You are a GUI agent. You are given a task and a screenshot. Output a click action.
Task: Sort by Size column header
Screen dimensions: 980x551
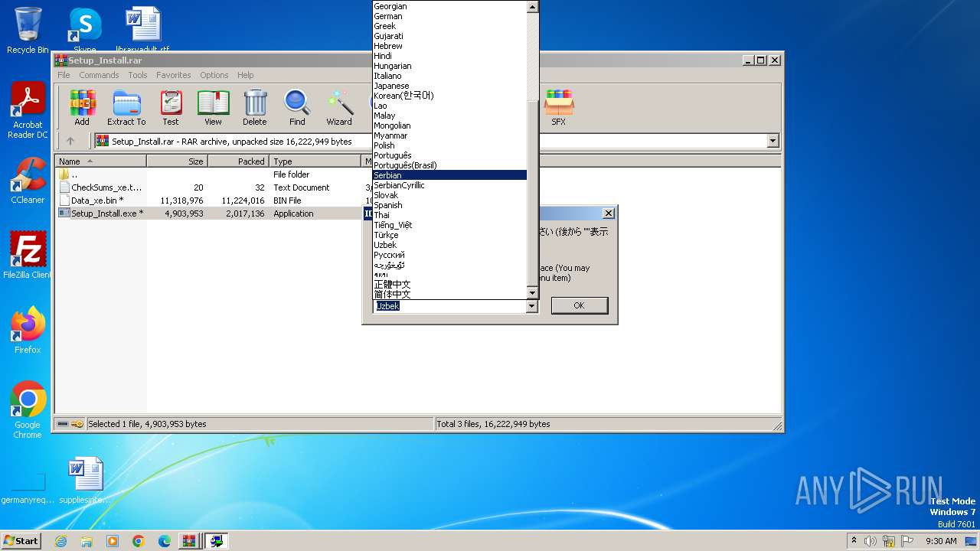[177, 161]
